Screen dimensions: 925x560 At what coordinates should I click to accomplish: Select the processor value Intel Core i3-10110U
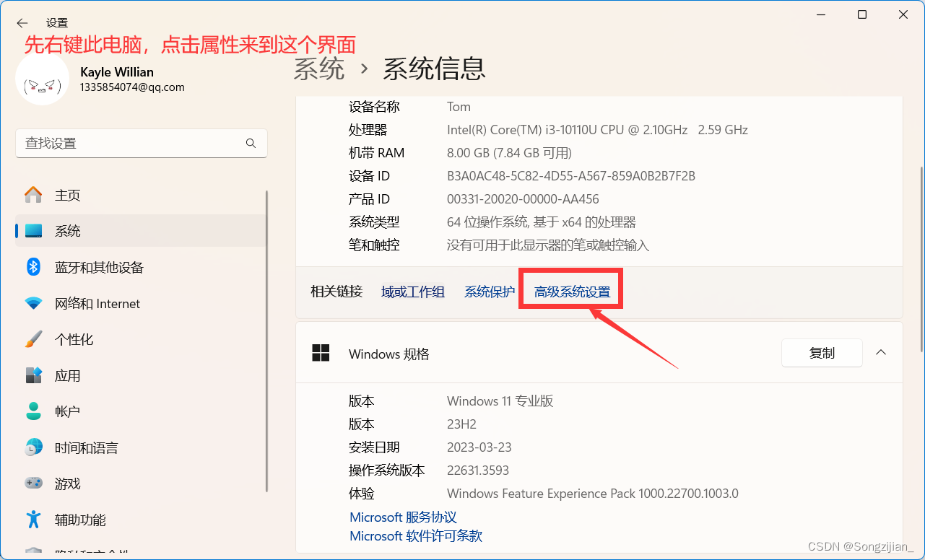[x=597, y=130]
